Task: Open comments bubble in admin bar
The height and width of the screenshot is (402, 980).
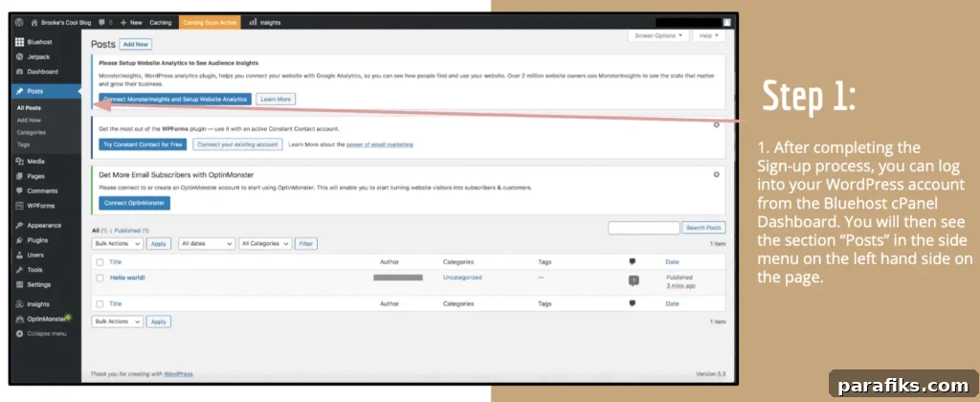Action: pyautogui.click(x=101, y=23)
